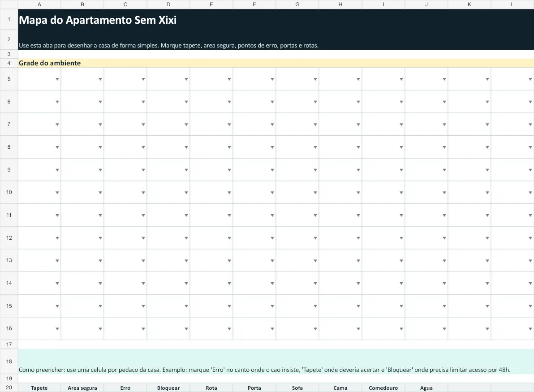This screenshot has width=534, height=392.
Task: Select the 'Erro' legend cell
Action: (x=125, y=388)
